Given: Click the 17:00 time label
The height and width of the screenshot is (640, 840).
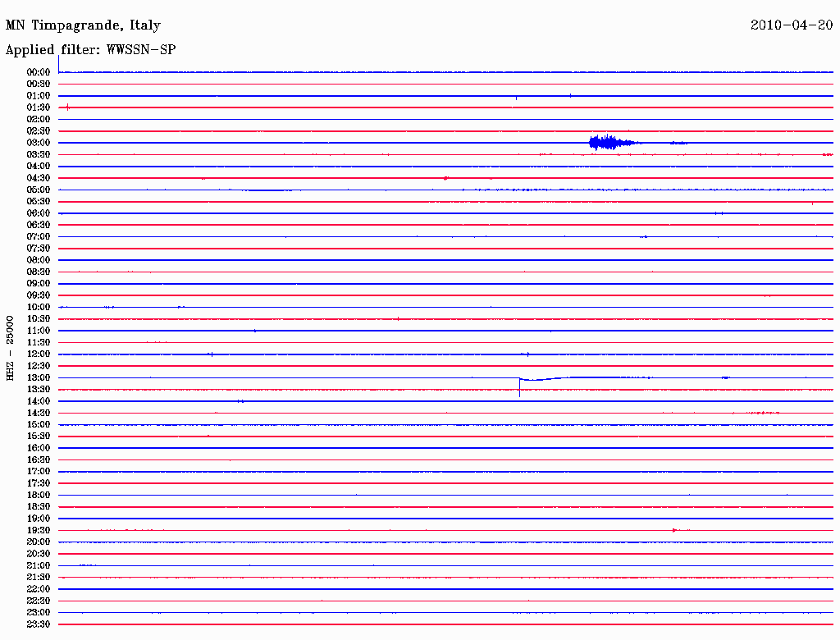Looking at the screenshot, I should point(39,472).
